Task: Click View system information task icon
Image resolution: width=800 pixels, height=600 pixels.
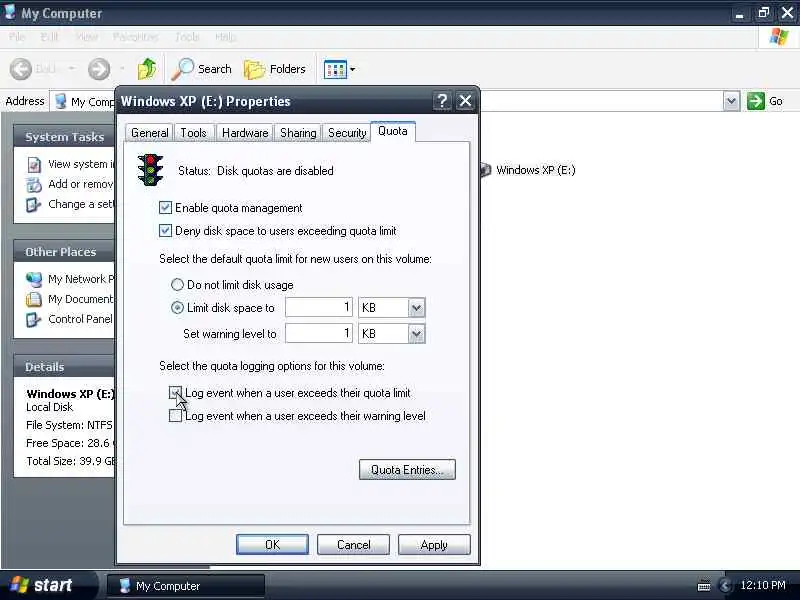Action: click(x=34, y=164)
